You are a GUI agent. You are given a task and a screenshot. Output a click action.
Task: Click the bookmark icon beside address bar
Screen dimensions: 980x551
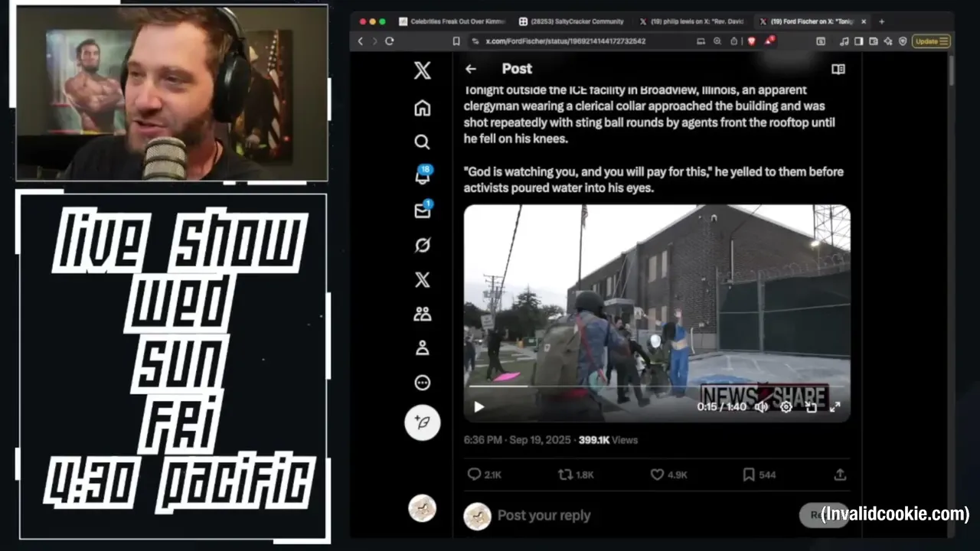coord(456,41)
